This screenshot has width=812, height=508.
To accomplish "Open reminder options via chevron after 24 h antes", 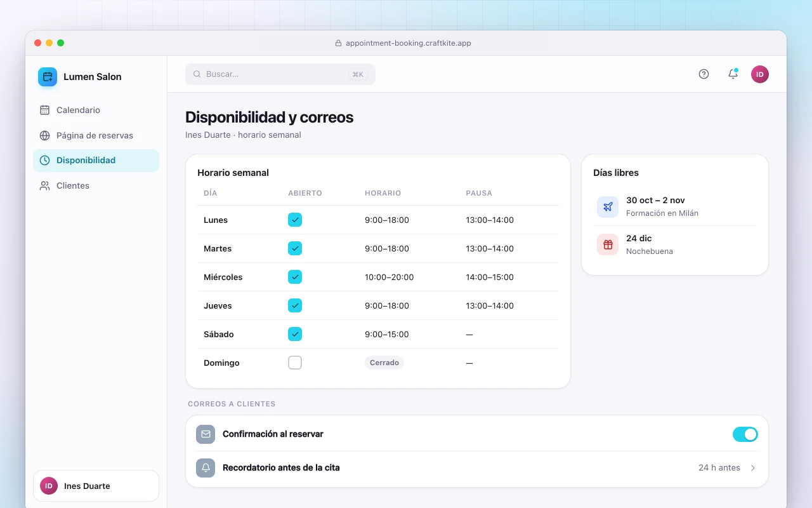I will pos(753,468).
